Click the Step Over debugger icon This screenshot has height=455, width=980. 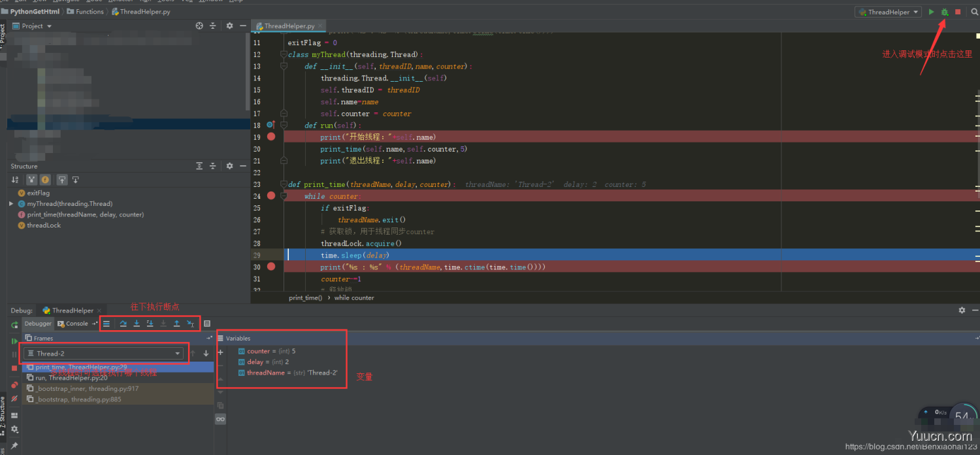pos(123,324)
